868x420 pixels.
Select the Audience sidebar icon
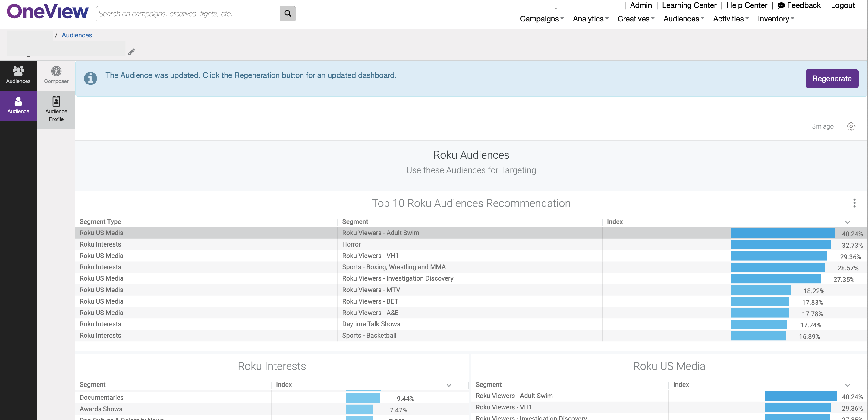[x=18, y=106]
